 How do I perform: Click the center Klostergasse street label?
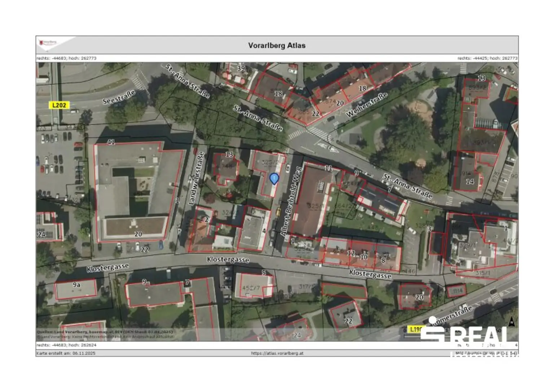point(228,260)
